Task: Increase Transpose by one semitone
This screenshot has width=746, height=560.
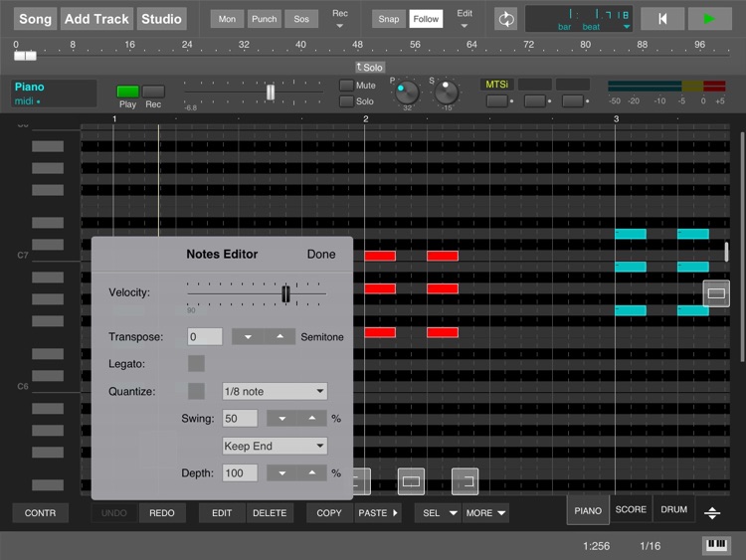Action: pos(280,337)
